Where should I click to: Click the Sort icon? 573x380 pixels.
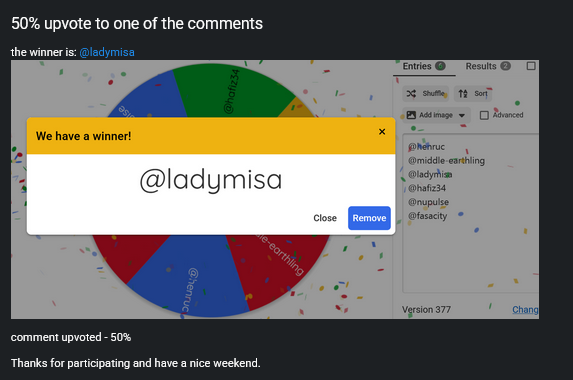click(463, 94)
